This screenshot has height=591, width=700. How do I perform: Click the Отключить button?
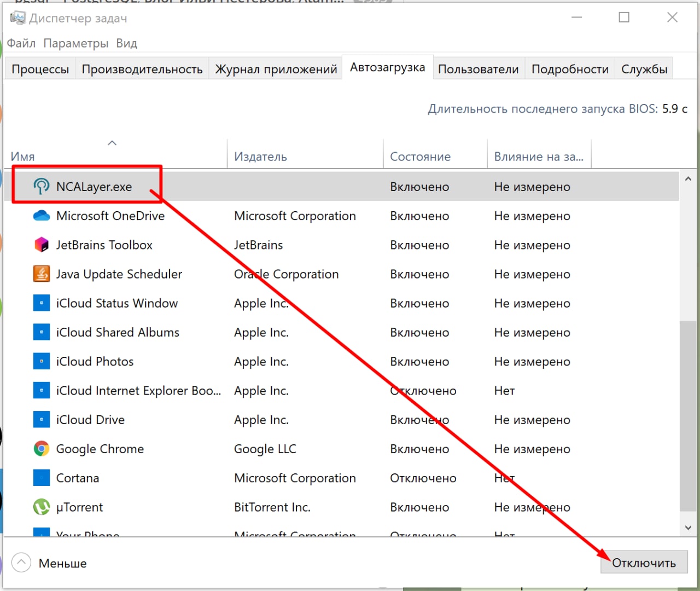click(x=644, y=563)
